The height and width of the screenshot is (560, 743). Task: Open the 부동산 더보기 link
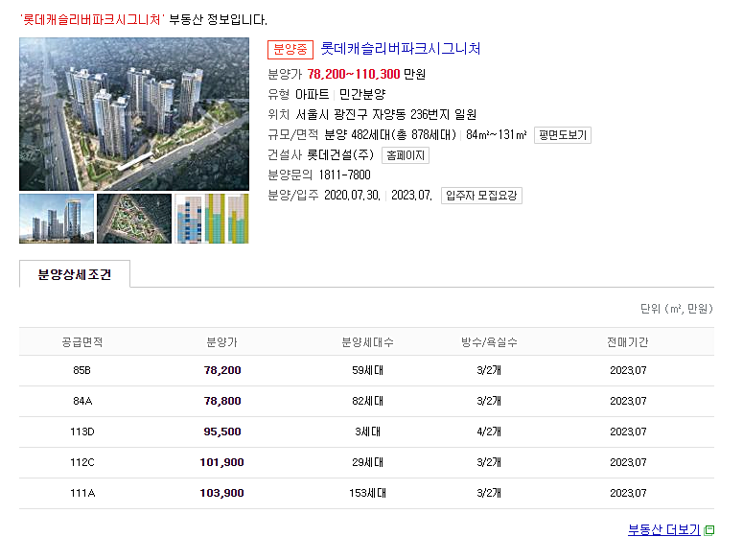663,529
